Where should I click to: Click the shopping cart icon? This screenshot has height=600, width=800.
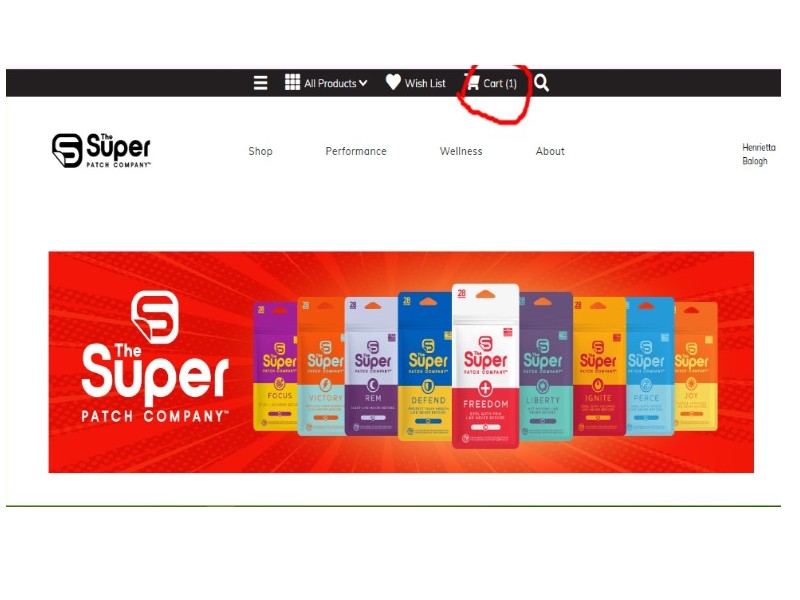pos(473,83)
